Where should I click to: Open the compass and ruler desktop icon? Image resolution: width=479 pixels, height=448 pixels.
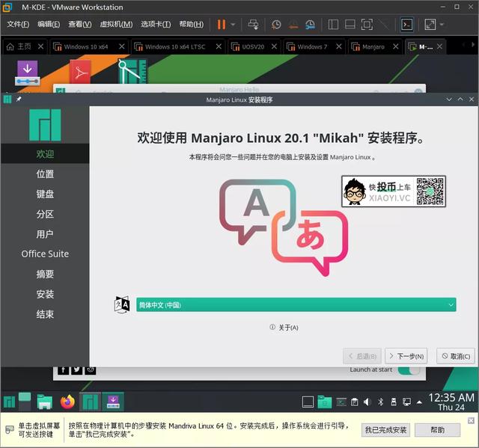coord(132,72)
